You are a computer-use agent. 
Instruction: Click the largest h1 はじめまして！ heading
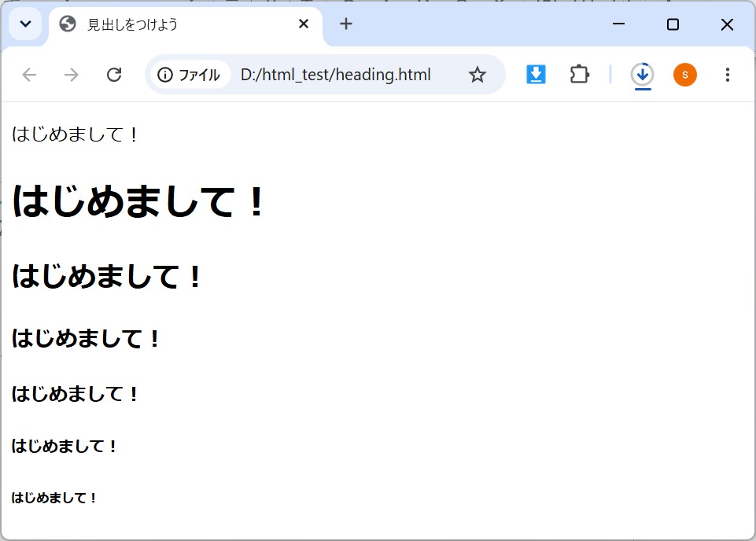[138, 201]
